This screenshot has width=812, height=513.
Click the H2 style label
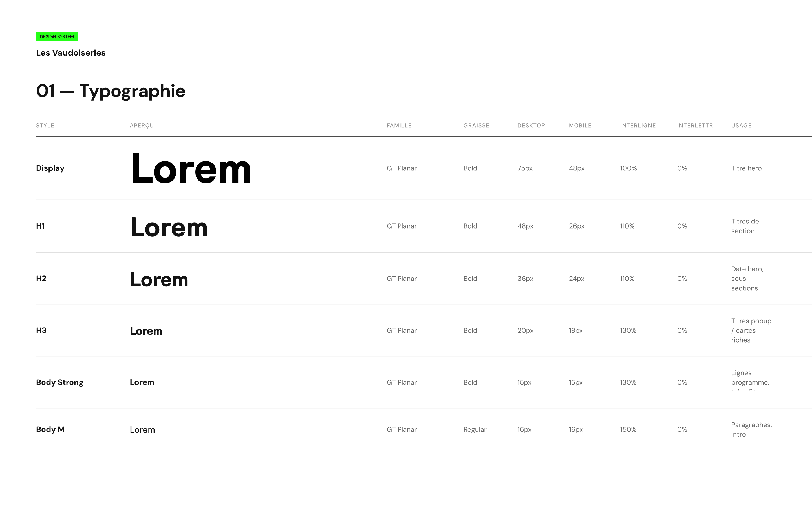(x=41, y=279)
